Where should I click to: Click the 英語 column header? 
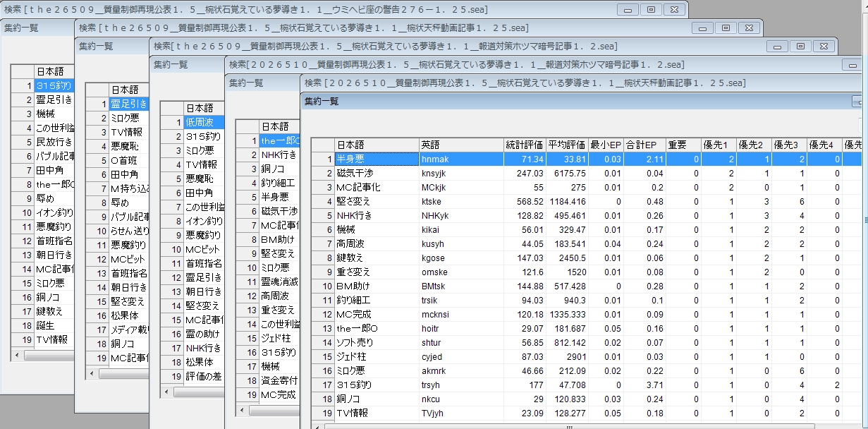[x=461, y=145]
